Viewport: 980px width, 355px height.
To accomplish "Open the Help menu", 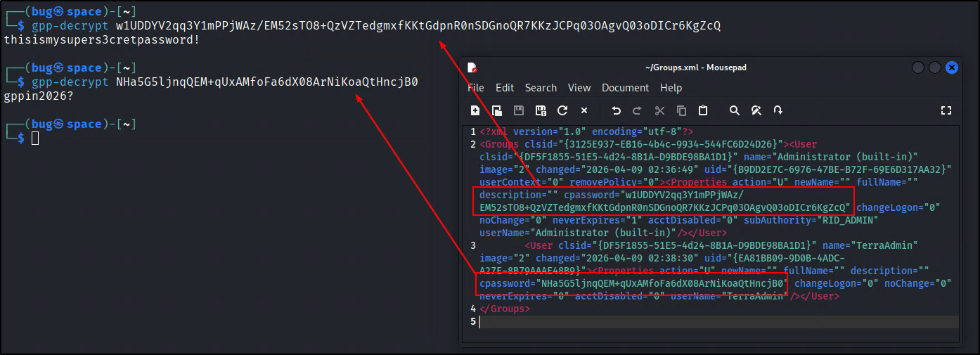I will click(671, 88).
